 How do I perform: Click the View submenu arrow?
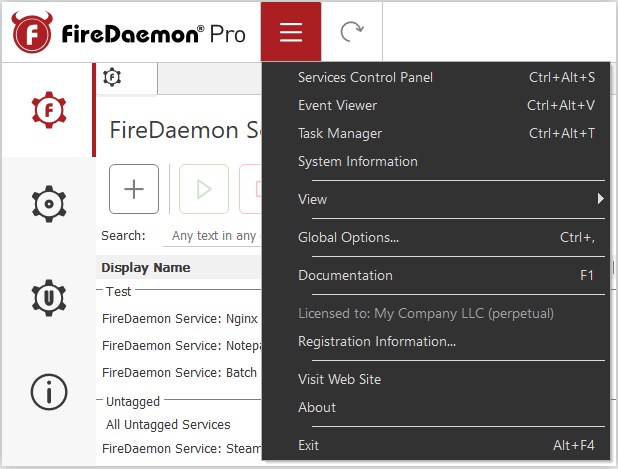(600, 199)
